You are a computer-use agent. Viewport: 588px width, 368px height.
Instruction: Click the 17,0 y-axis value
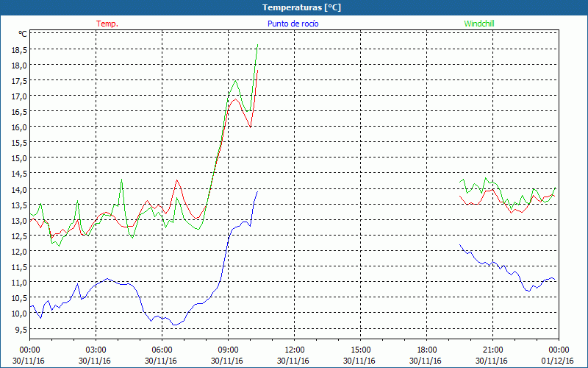pyautogui.click(x=19, y=96)
